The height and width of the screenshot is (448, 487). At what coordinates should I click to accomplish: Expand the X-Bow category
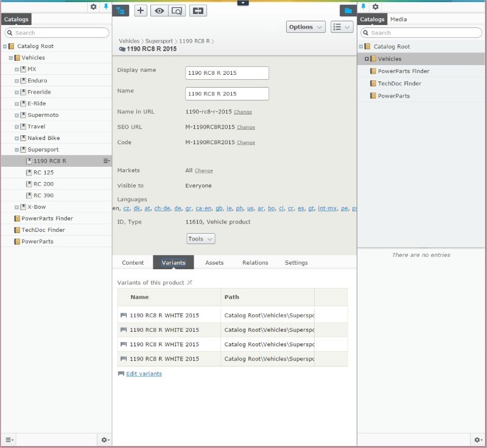click(x=16, y=207)
